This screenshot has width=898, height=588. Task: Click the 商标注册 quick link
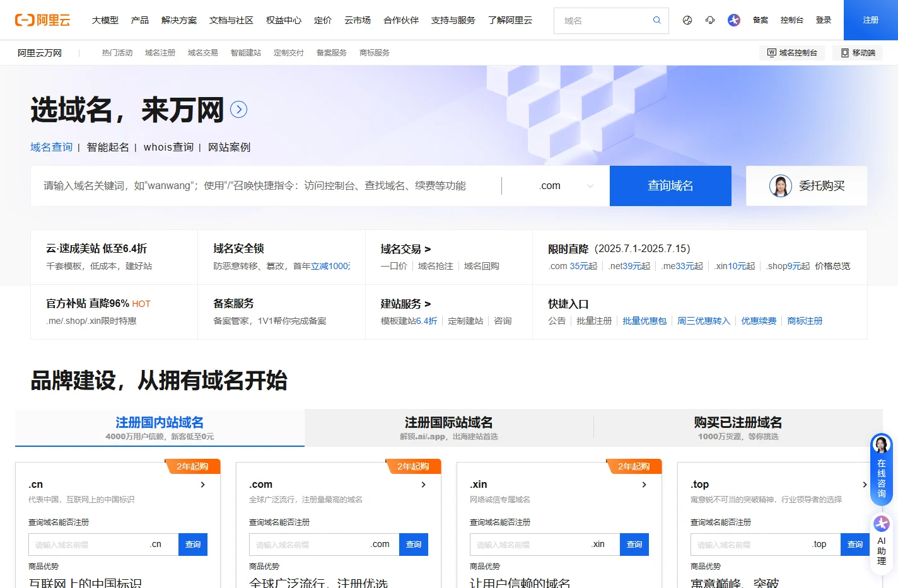[805, 321]
